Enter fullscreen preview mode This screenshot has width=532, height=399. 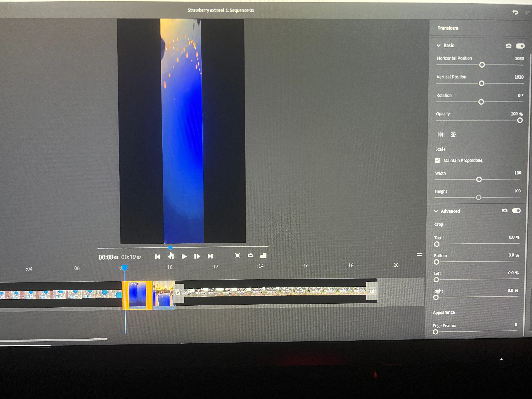click(237, 256)
